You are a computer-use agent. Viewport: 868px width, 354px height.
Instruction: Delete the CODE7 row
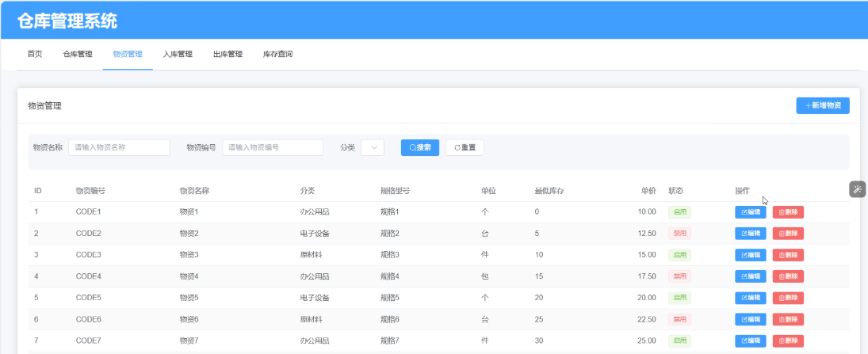click(788, 341)
